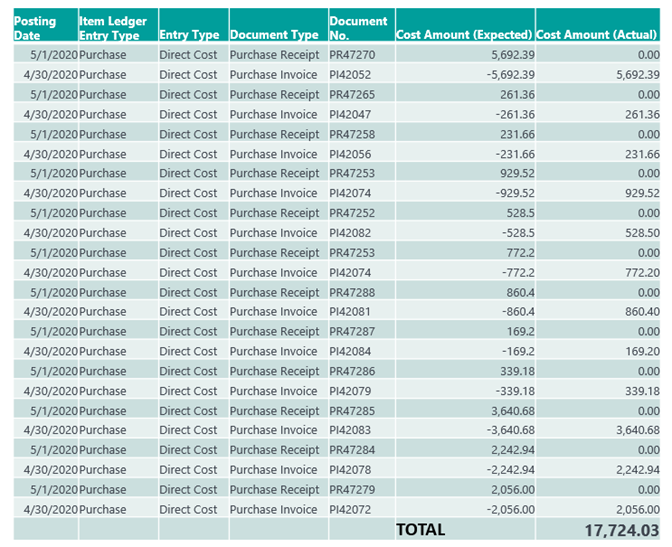The width and height of the screenshot is (672, 547).
Task: Select the Document Type column header
Action: click(x=279, y=25)
